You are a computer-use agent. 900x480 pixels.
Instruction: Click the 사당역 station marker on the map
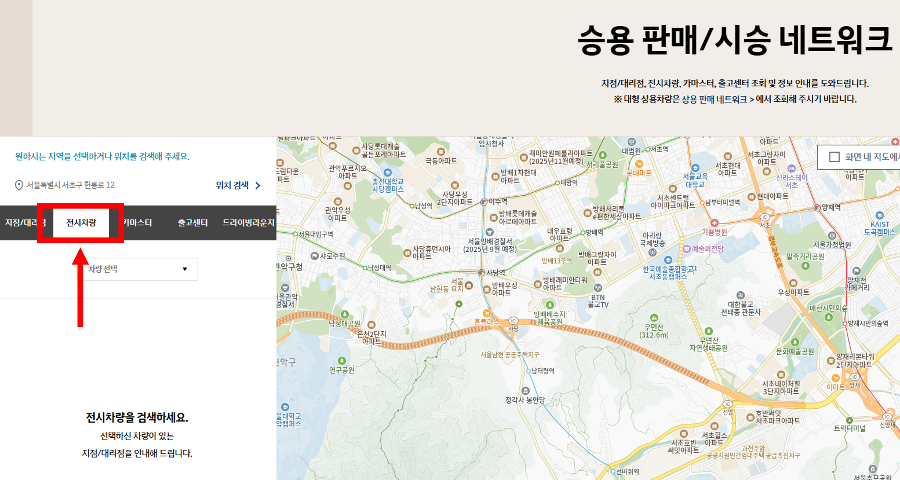click(482, 273)
